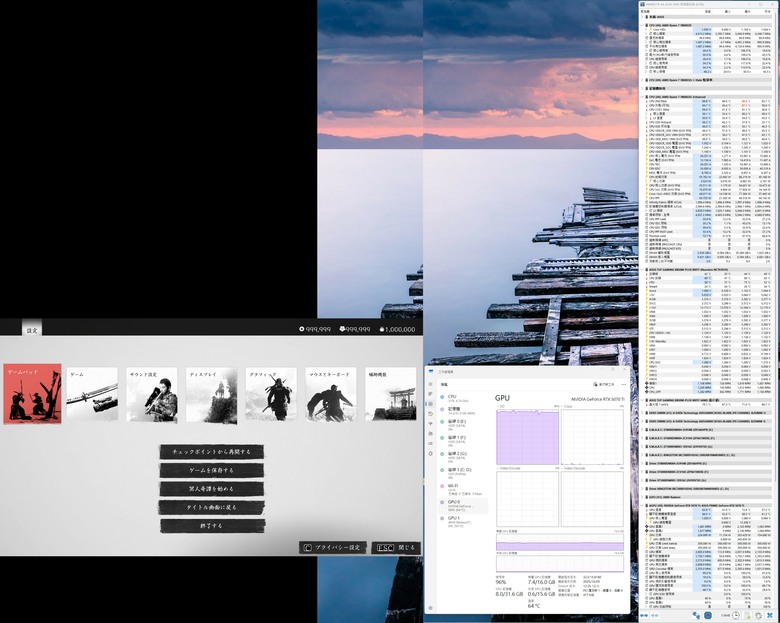This screenshot has height=623, width=780.
Task: Open Users icon in Task Manager sidebar
Action: (430, 433)
